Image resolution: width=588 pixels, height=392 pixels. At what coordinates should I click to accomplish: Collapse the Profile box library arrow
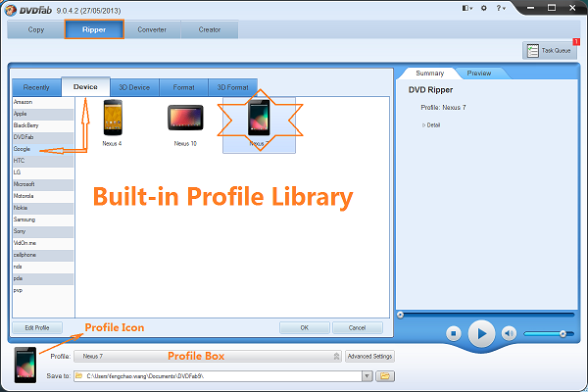click(x=336, y=356)
